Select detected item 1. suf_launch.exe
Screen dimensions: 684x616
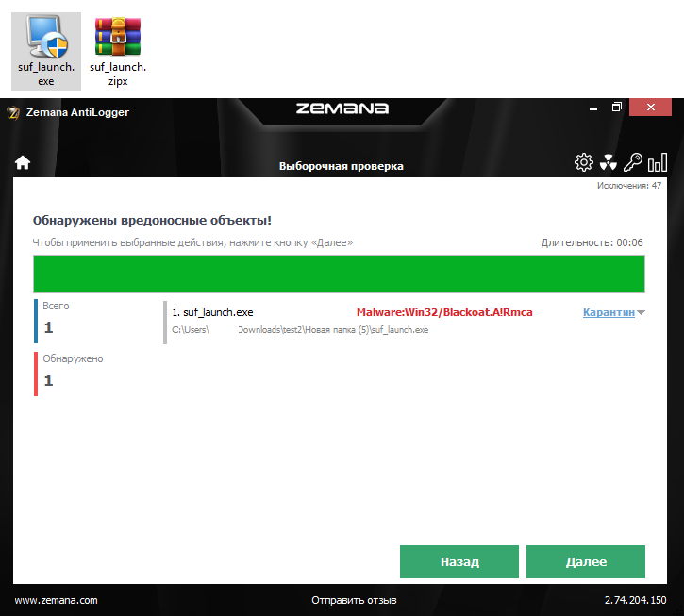coord(212,312)
